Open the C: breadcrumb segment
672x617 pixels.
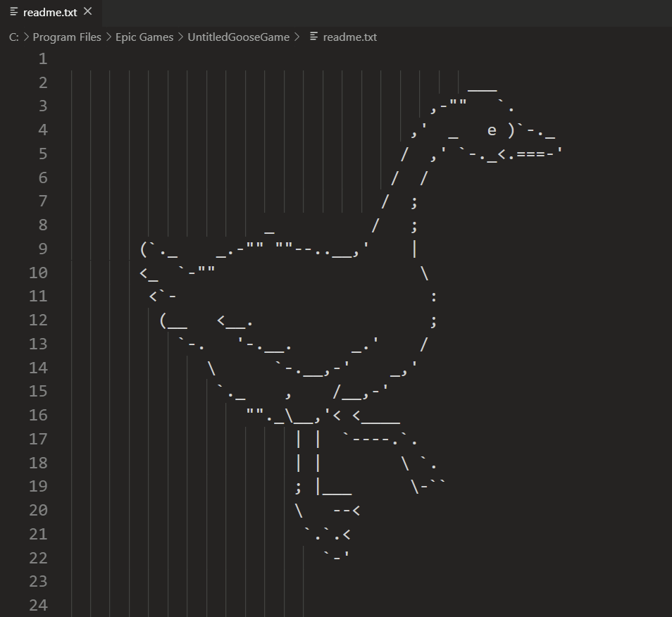pyautogui.click(x=13, y=37)
